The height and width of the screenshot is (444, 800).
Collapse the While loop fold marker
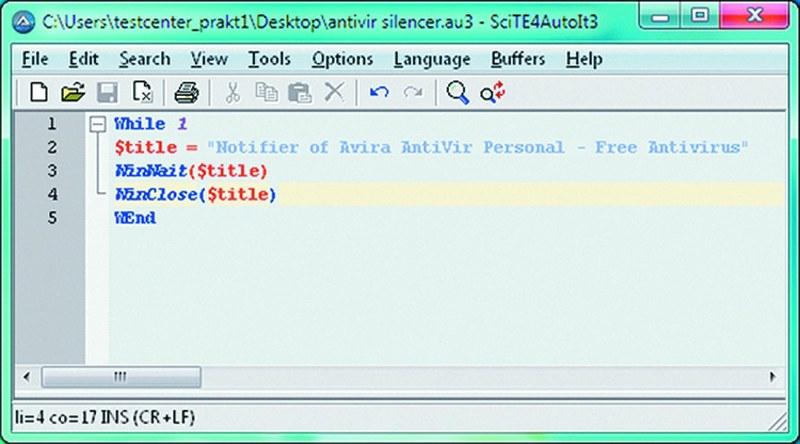click(x=97, y=125)
